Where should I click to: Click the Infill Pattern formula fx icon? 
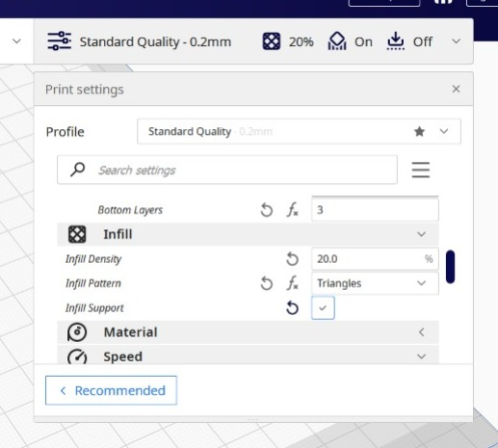[292, 283]
